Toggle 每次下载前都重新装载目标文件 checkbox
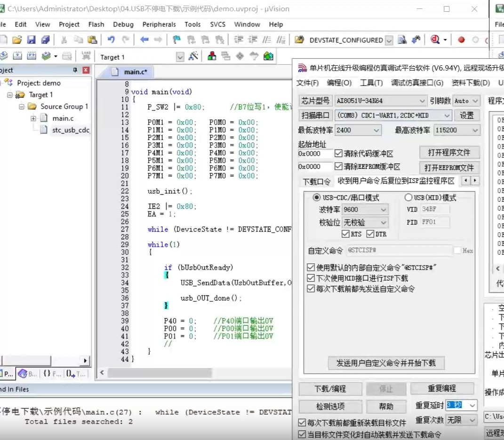Viewport: 504px width, 440px height. click(302, 422)
